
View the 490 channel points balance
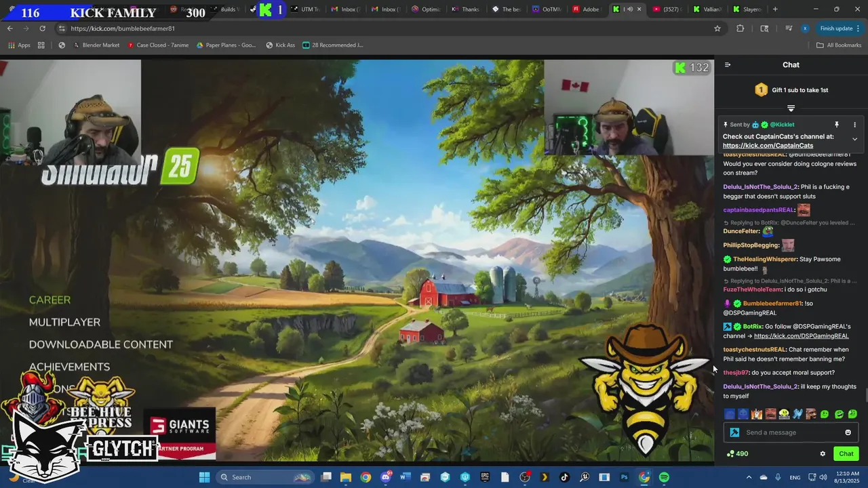(x=737, y=454)
